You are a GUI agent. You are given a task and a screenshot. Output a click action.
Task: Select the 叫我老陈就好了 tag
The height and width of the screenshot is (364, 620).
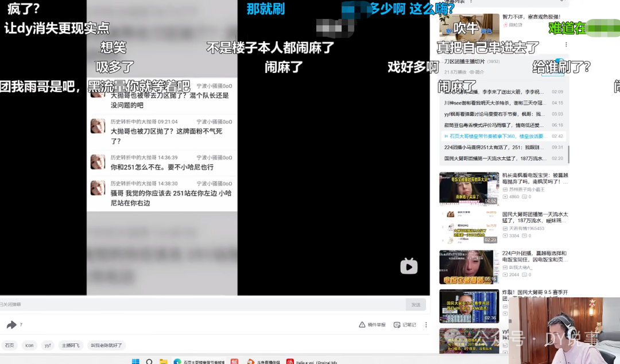(106, 346)
